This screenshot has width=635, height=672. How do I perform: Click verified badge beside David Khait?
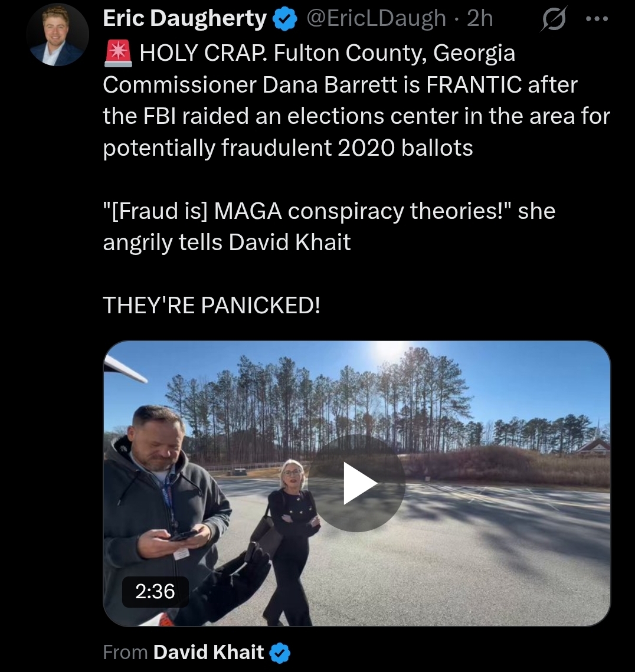tap(280, 653)
